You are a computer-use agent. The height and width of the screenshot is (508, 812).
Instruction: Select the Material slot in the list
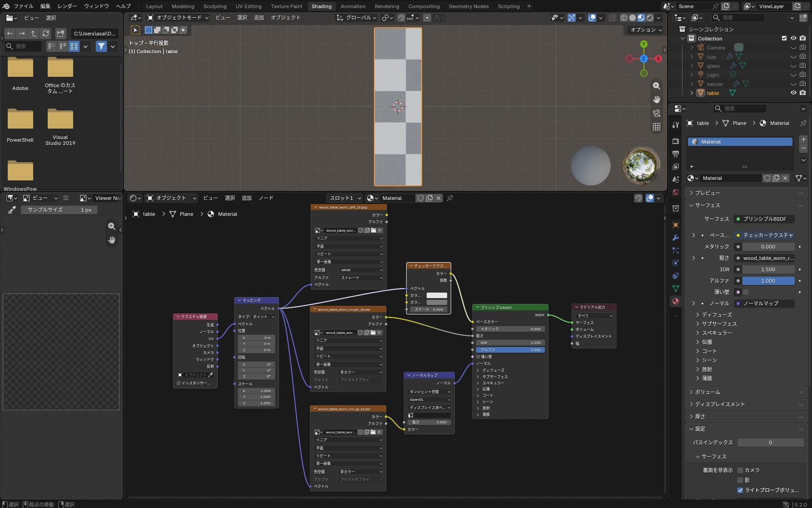pos(740,142)
